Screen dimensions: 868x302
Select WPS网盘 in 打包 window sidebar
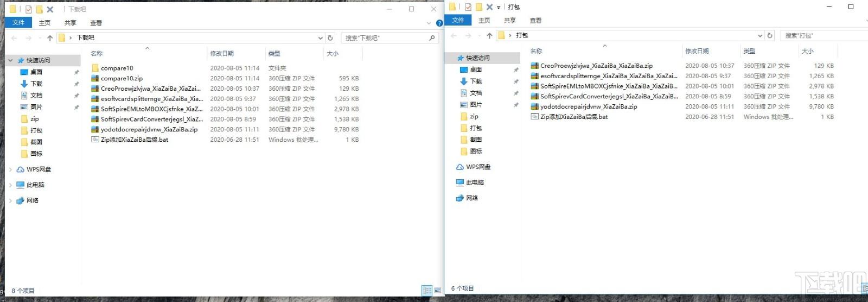pos(478,167)
